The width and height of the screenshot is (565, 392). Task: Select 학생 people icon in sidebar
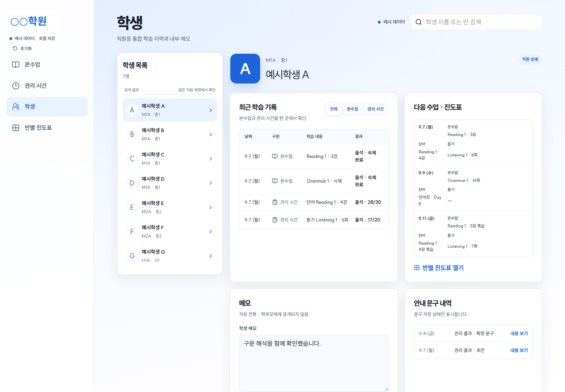tap(16, 107)
